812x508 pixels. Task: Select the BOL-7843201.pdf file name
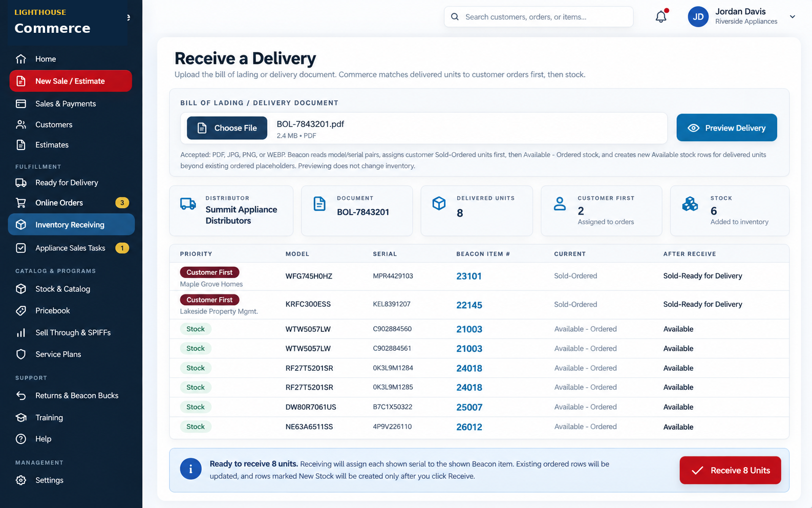coord(310,124)
